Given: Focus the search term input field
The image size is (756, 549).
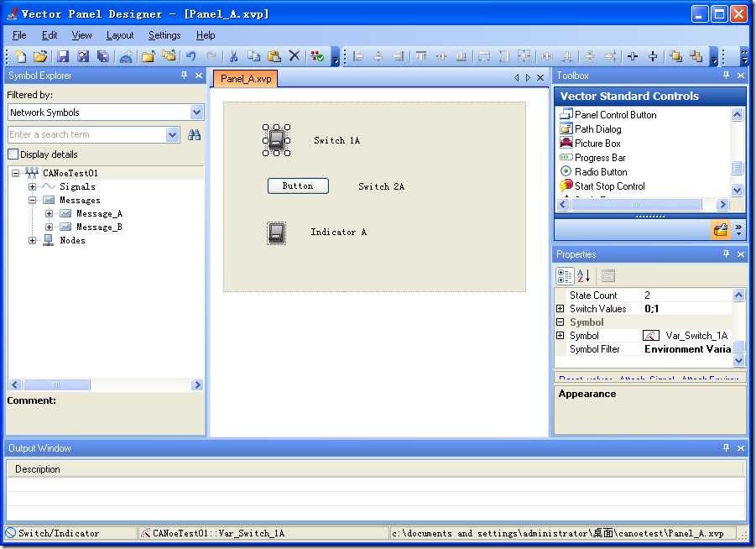Looking at the screenshot, I should click(x=87, y=134).
